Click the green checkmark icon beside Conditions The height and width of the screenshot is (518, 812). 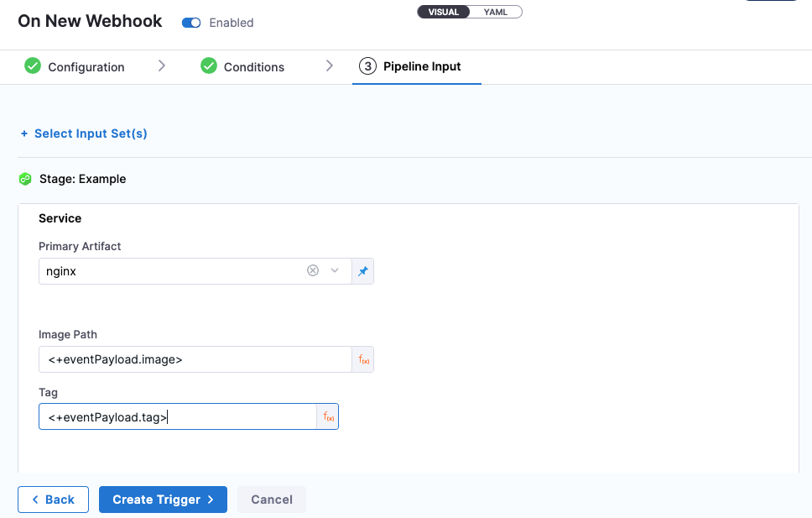coord(209,66)
